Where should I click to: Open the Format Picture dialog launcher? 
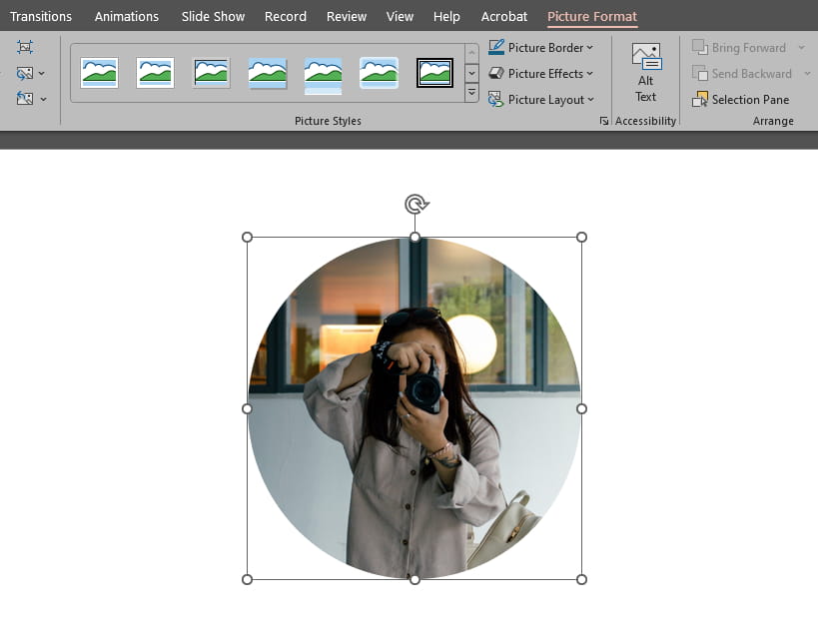point(604,121)
